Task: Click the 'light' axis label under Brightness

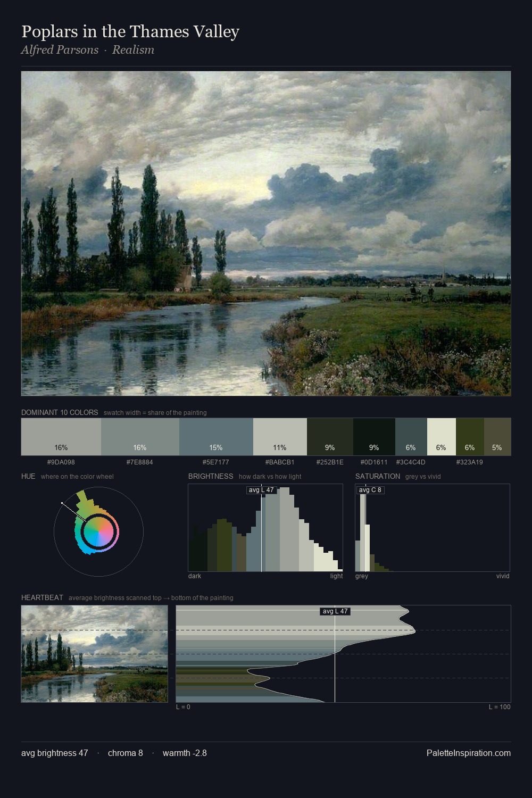Action: click(x=337, y=576)
